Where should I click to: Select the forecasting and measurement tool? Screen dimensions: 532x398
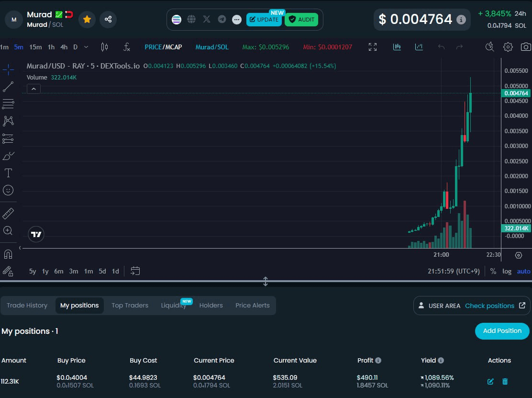tap(8, 138)
